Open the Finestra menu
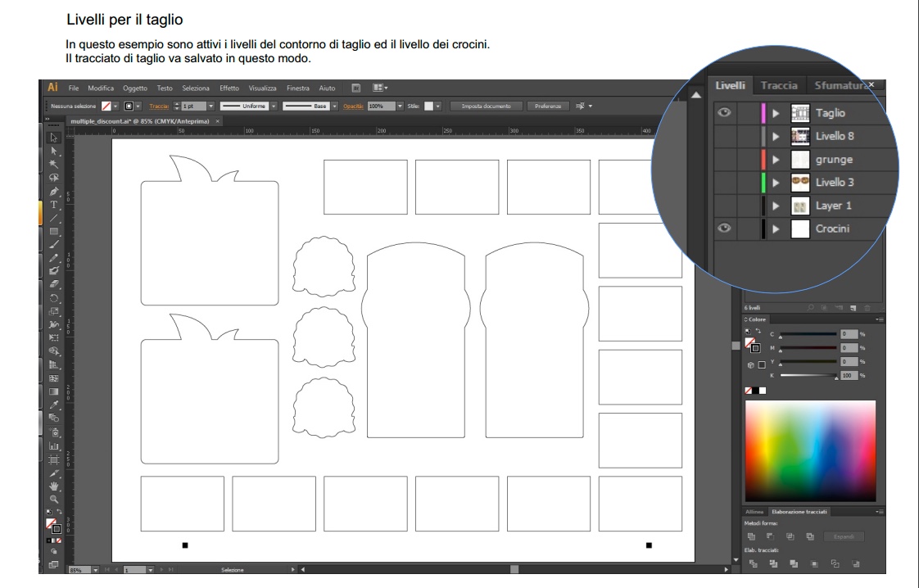Image resolution: width=919 pixels, height=588 pixels. [x=298, y=88]
